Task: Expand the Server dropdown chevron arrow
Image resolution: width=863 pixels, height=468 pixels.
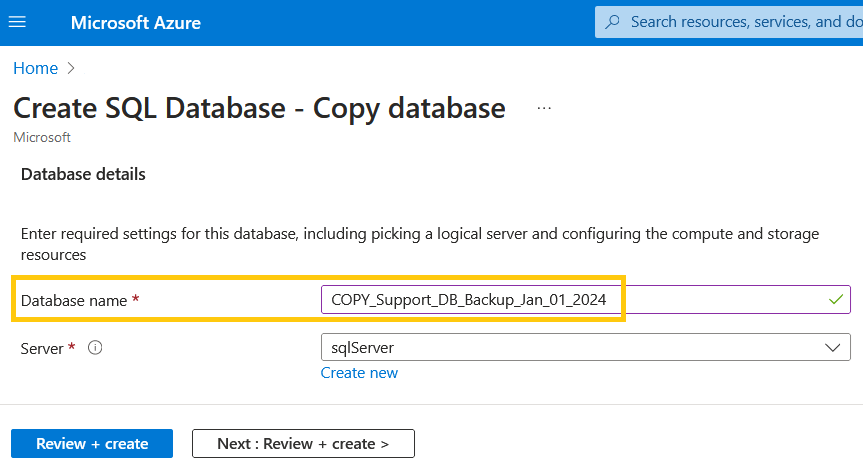Action: click(x=832, y=348)
